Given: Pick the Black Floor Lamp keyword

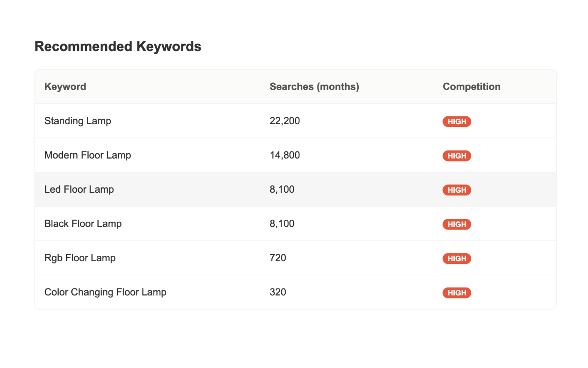Looking at the screenshot, I should click(83, 224).
